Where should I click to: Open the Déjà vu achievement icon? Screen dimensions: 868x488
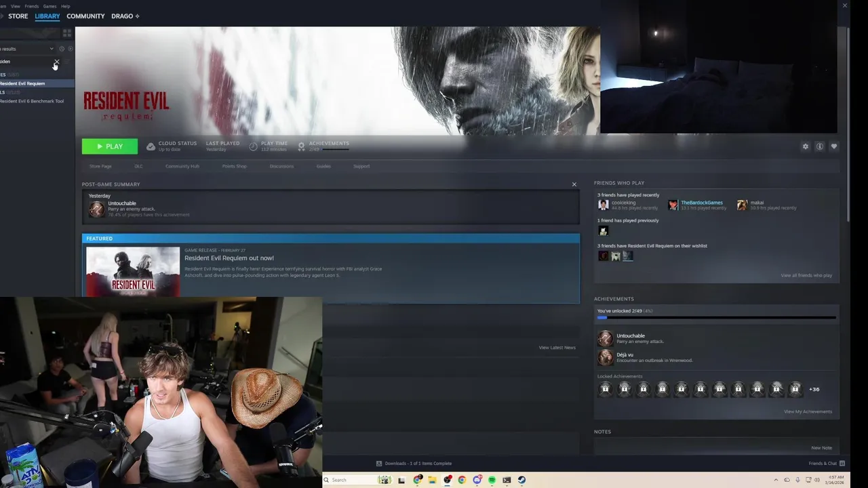point(605,357)
